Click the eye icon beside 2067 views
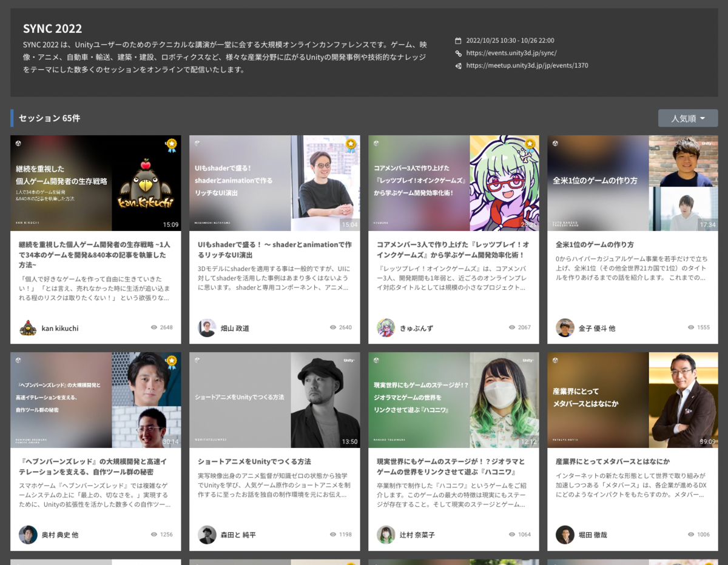This screenshot has height=565, width=728. (512, 327)
